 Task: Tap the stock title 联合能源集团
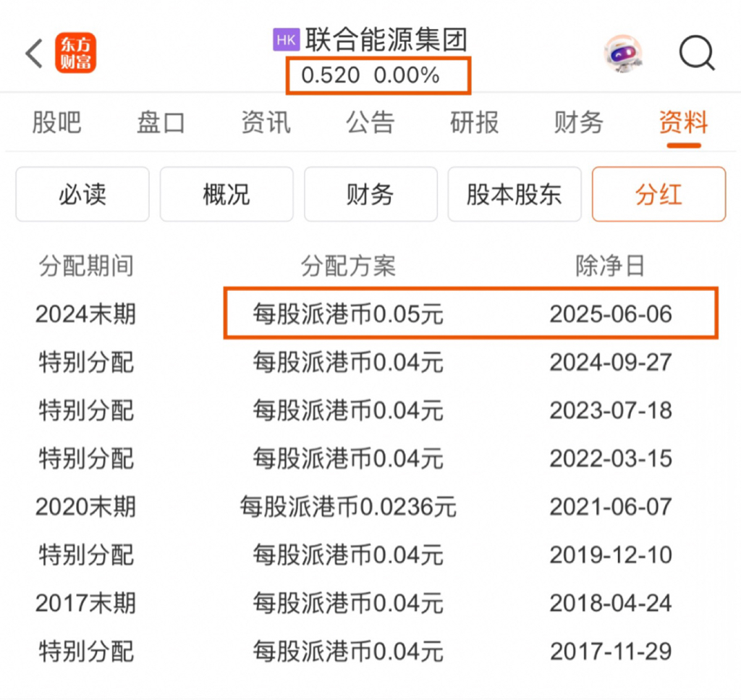[x=386, y=40]
